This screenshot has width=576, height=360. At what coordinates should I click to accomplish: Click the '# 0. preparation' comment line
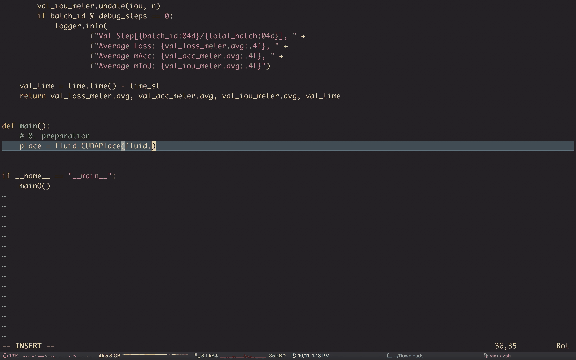click(54, 136)
